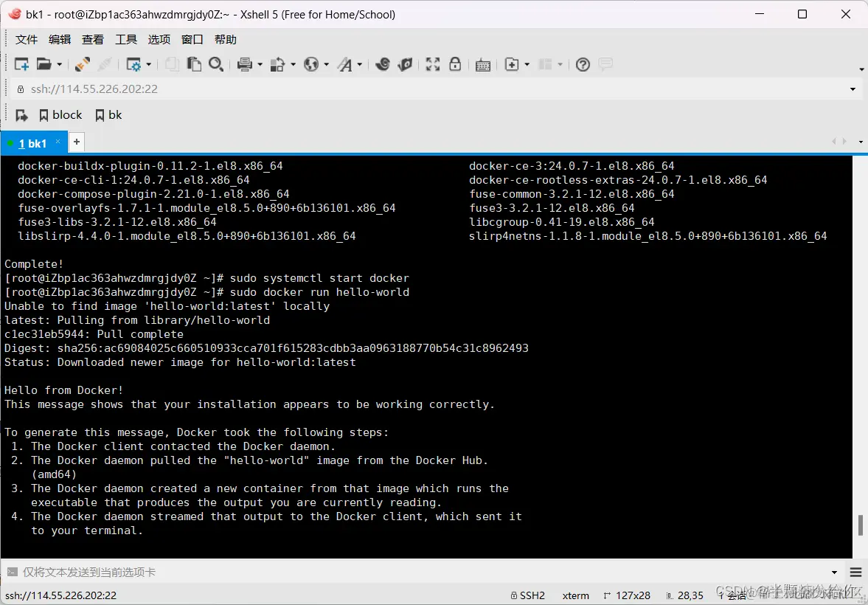Click the xterm status bar entry

[576, 595]
